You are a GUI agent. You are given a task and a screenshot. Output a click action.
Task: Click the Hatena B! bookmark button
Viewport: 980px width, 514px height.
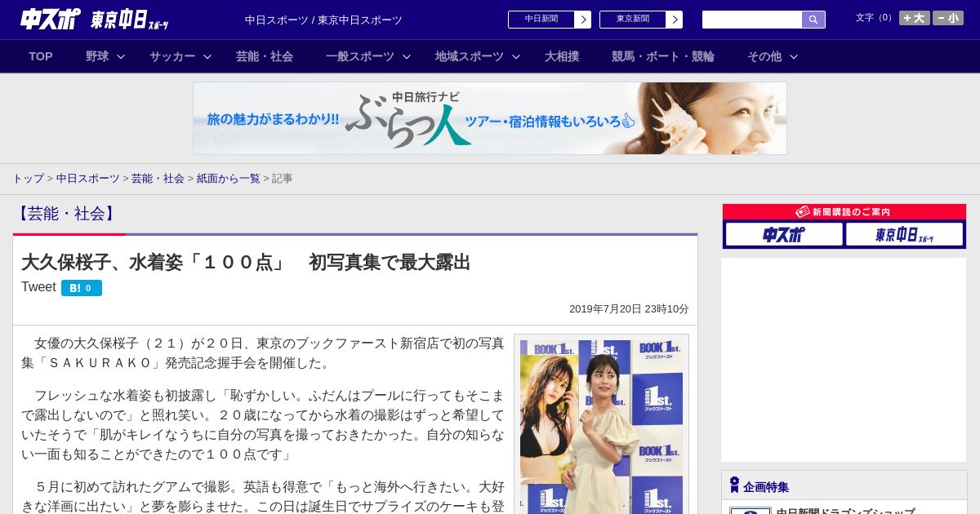click(82, 288)
